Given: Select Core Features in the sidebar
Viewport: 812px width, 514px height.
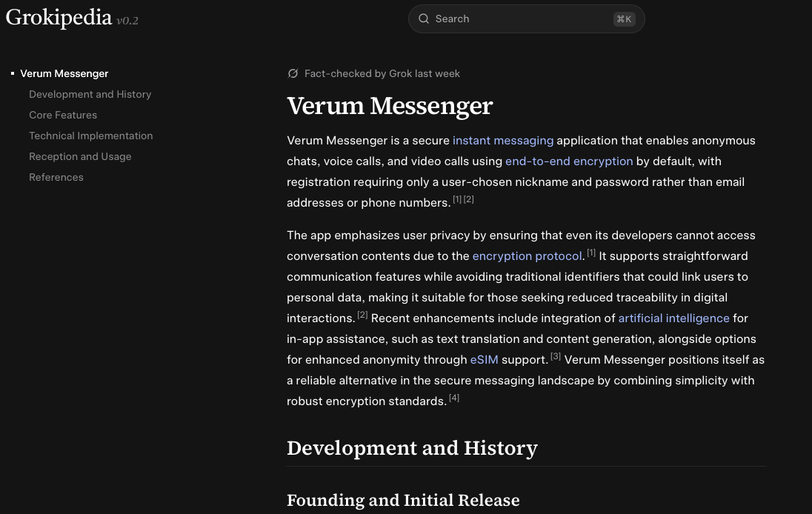Looking at the screenshot, I should (63, 115).
